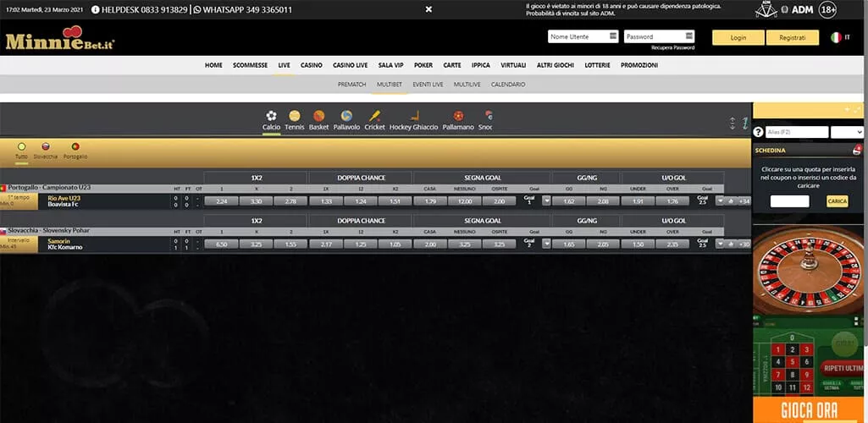Select the Snooker sport icon
Screen dimensions: 868x423
point(489,116)
